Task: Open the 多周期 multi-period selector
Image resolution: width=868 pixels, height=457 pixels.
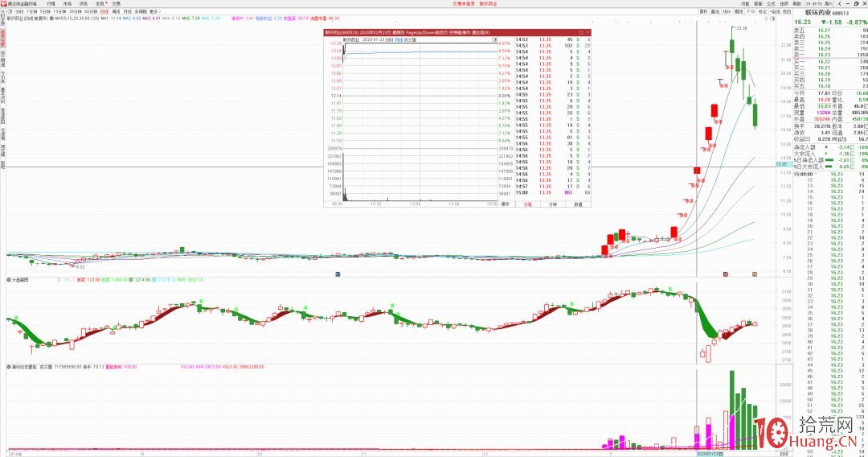Action: click(141, 11)
